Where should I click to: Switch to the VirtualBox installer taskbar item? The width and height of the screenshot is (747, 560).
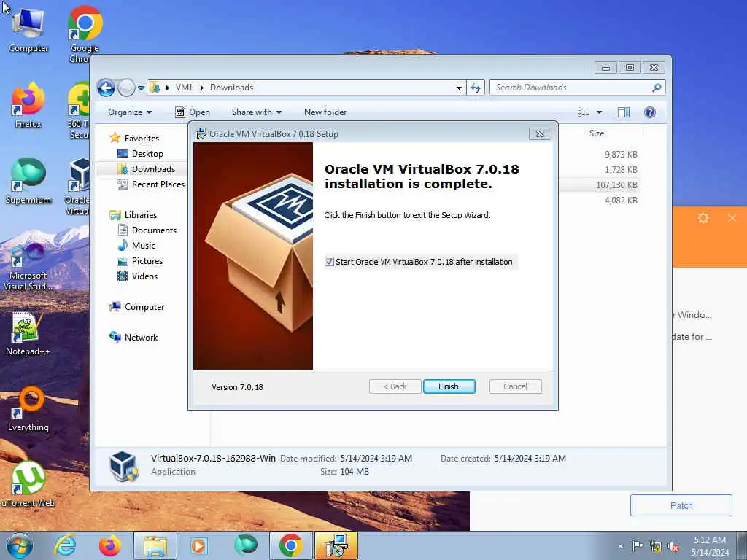pyautogui.click(x=336, y=545)
